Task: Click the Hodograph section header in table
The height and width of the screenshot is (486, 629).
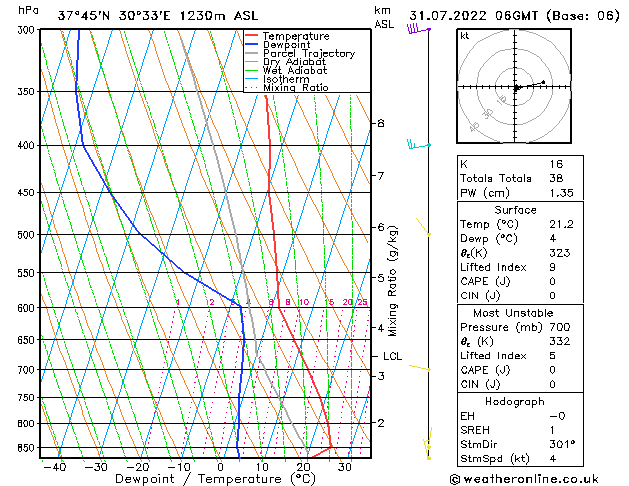Action: [x=515, y=400]
